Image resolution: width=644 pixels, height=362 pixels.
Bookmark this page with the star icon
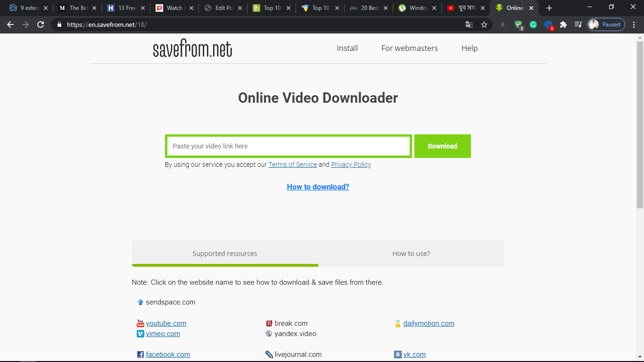point(484,25)
